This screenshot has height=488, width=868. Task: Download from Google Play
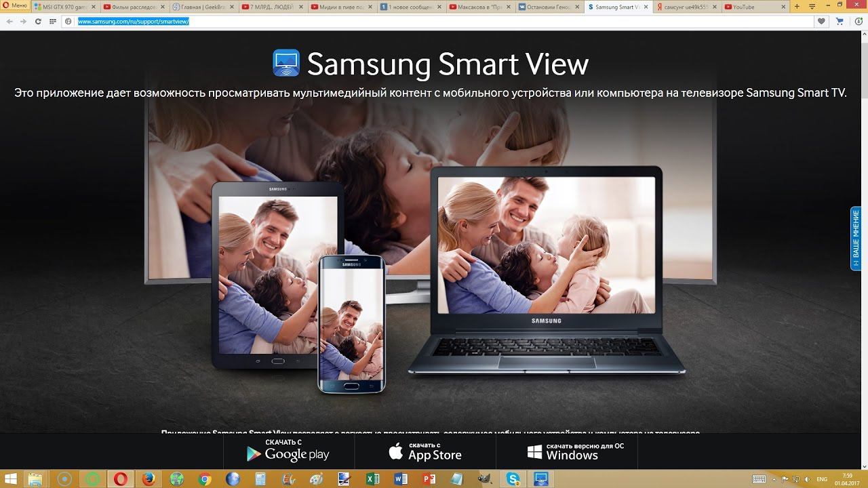coord(288,451)
